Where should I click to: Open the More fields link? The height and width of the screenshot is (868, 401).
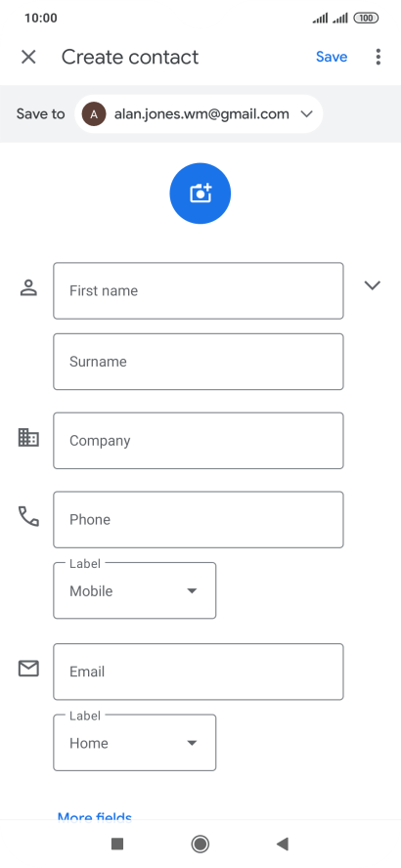pyautogui.click(x=95, y=815)
